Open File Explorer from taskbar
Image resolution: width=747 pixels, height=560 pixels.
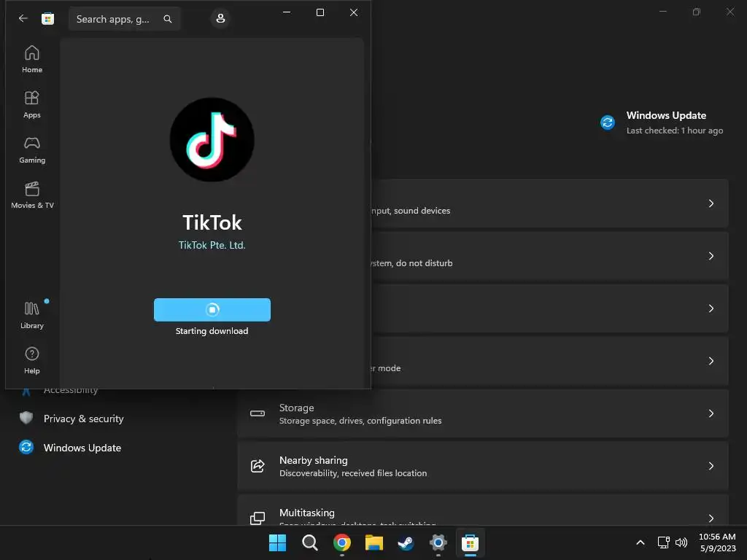tap(374, 542)
